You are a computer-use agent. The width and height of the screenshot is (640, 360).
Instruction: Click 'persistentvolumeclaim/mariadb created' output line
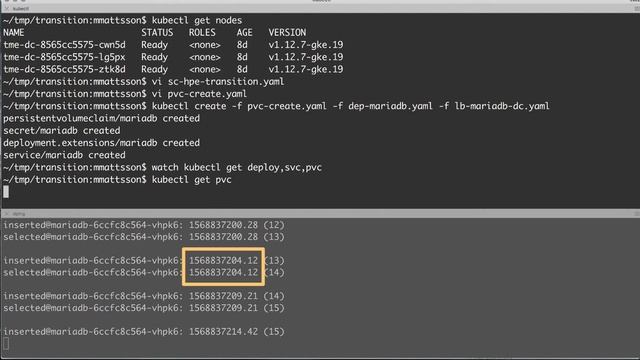102,118
